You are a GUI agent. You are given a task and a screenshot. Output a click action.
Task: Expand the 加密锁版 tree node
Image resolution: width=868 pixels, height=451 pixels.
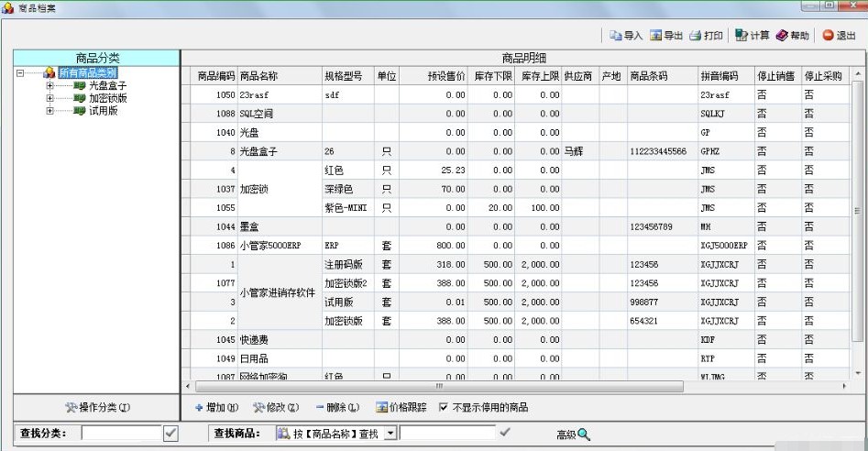pyautogui.click(x=50, y=98)
